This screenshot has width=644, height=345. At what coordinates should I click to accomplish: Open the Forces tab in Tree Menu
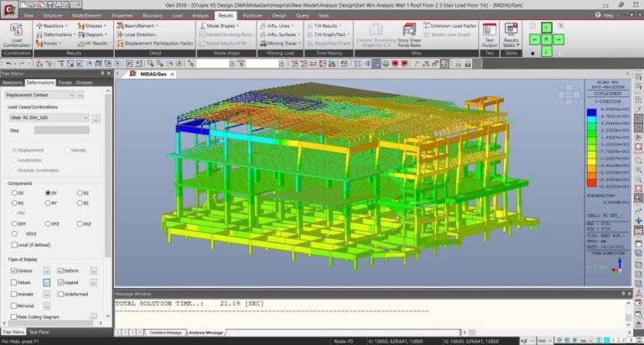[65, 82]
